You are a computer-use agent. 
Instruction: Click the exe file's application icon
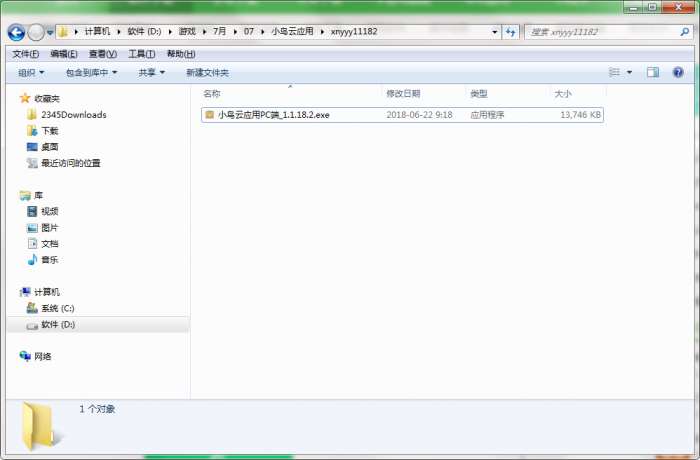pos(209,115)
